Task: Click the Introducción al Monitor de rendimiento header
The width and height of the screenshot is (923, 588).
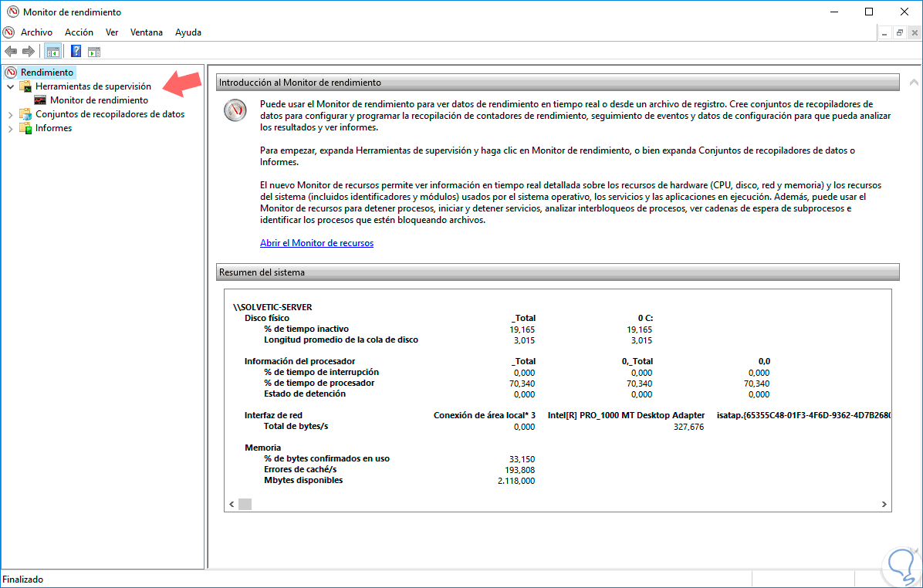Action: coord(557,83)
